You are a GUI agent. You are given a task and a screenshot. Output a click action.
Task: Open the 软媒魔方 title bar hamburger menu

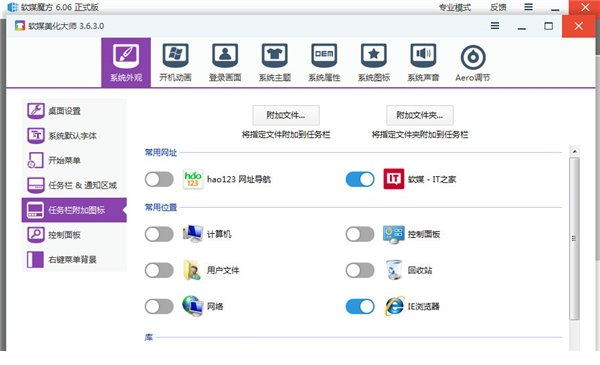click(x=528, y=7)
